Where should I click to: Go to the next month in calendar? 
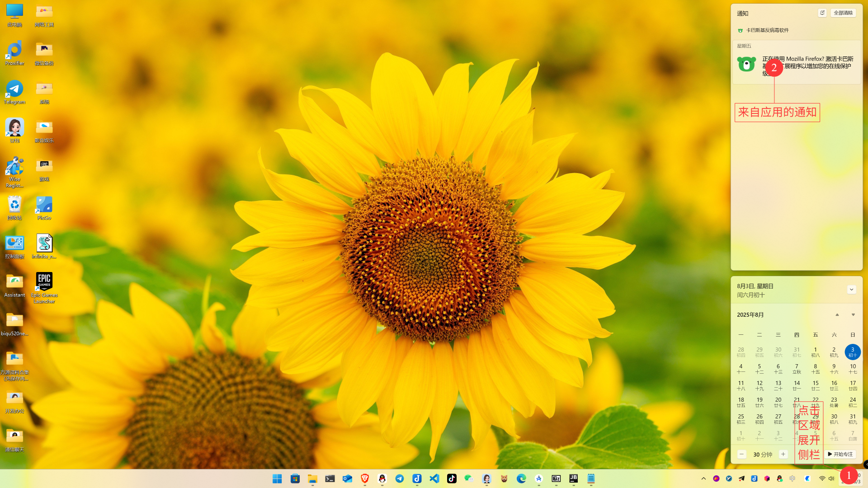[x=853, y=314]
